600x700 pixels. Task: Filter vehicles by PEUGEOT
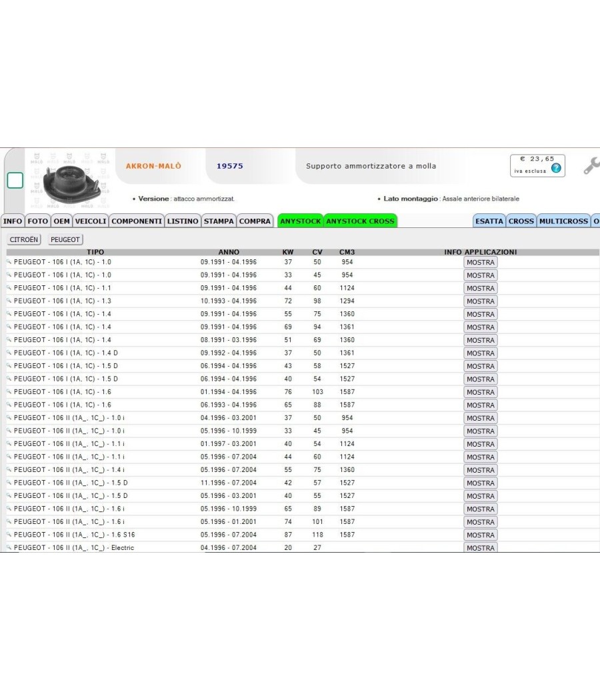(65, 239)
